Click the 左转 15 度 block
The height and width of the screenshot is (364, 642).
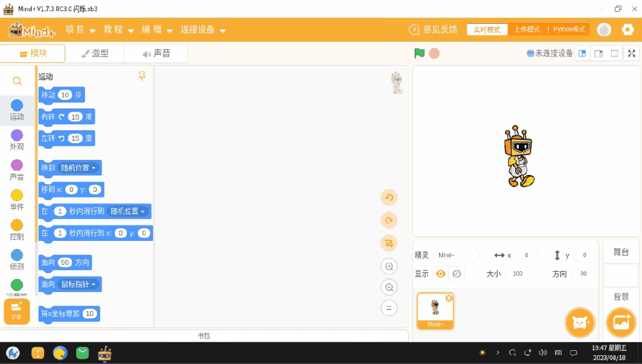(x=67, y=139)
